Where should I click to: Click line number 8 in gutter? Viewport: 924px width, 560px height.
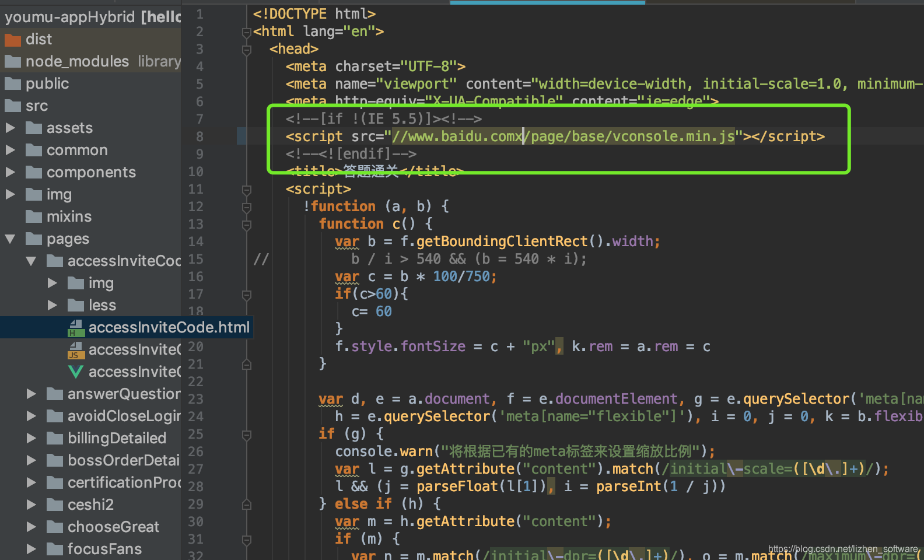(x=199, y=136)
